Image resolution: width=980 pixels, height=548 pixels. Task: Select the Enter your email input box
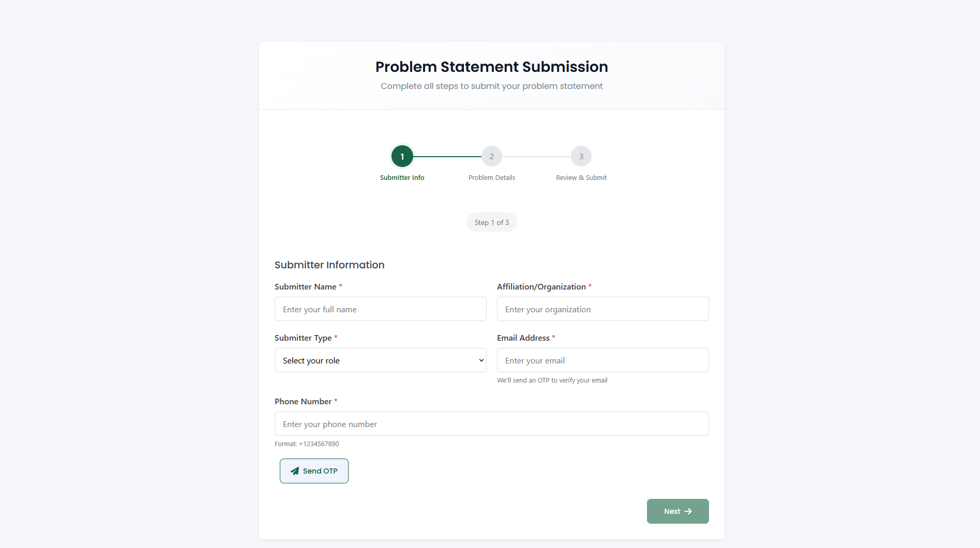click(x=602, y=360)
